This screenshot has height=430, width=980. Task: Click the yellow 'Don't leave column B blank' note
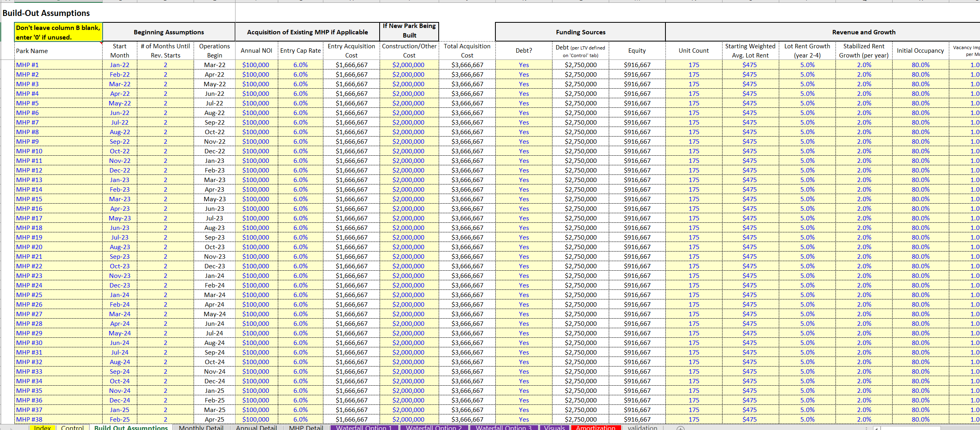(58, 32)
